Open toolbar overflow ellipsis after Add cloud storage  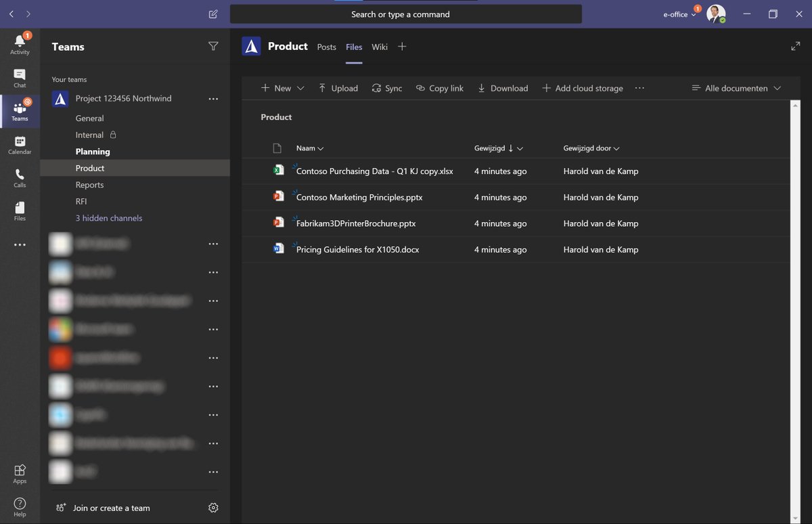coord(639,88)
